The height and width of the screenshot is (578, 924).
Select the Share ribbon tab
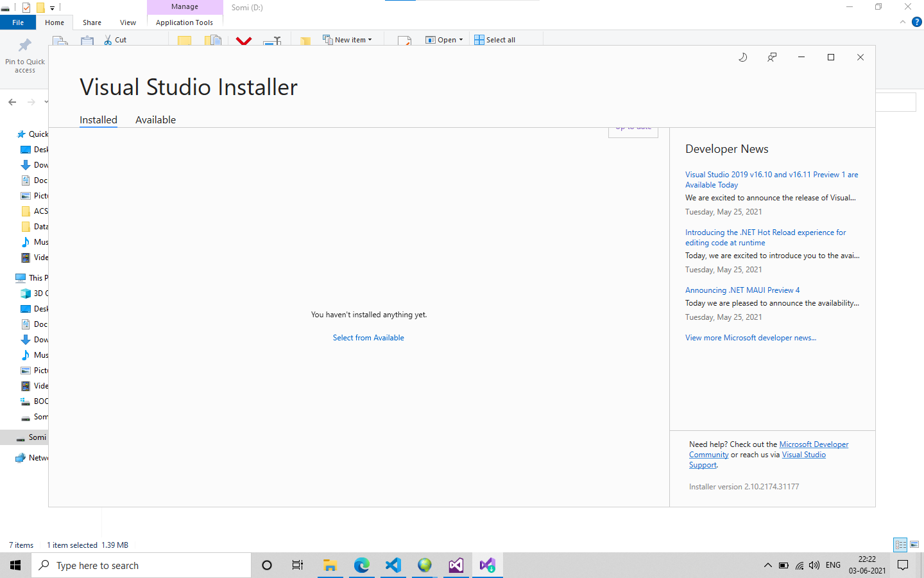(92, 22)
